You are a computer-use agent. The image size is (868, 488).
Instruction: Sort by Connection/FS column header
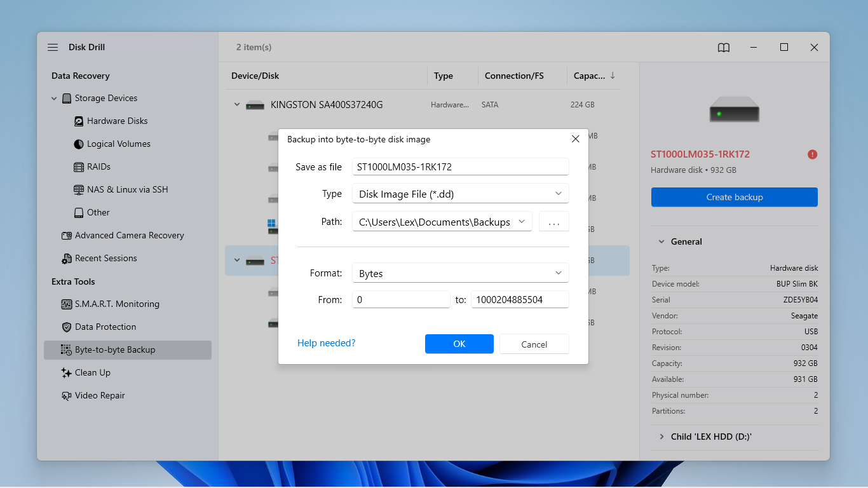pos(514,76)
